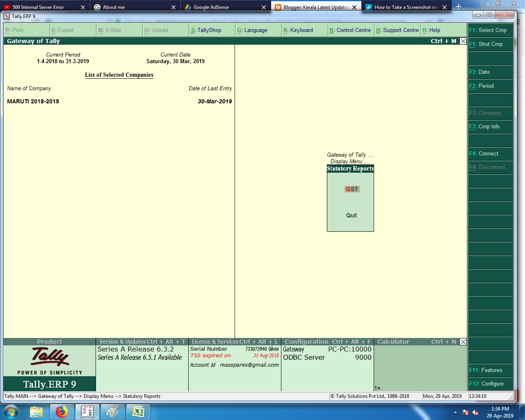This screenshot has width=525, height=420.
Task: Click the M: E-Mail top bar button
Action: [119, 30]
